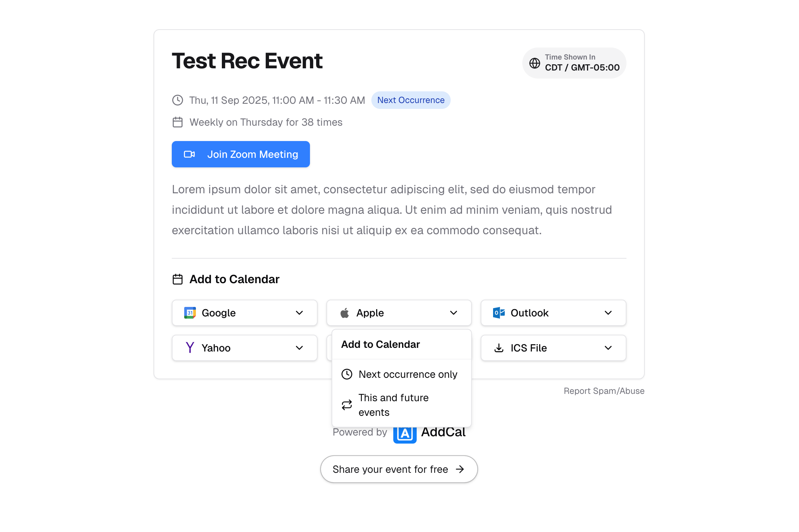Expand the Google calendar dropdown
The image size is (799, 532).
point(299,313)
